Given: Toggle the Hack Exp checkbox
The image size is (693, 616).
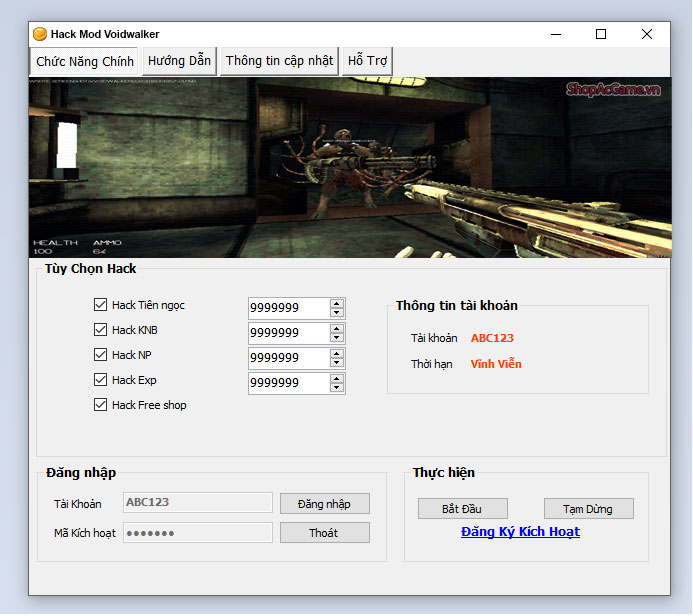Looking at the screenshot, I should (x=100, y=380).
